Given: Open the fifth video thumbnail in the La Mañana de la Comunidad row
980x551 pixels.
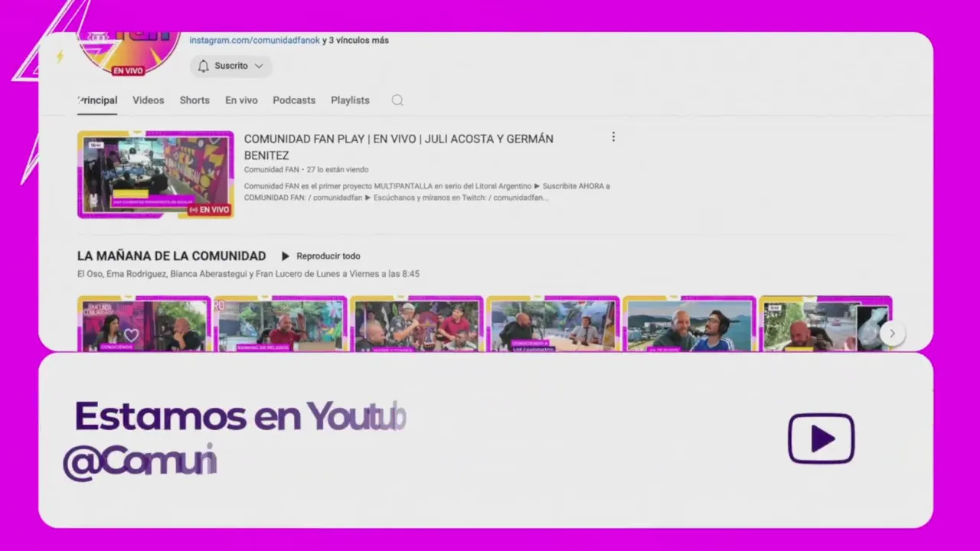Looking at the screenshot, I should tap(689, 324).
